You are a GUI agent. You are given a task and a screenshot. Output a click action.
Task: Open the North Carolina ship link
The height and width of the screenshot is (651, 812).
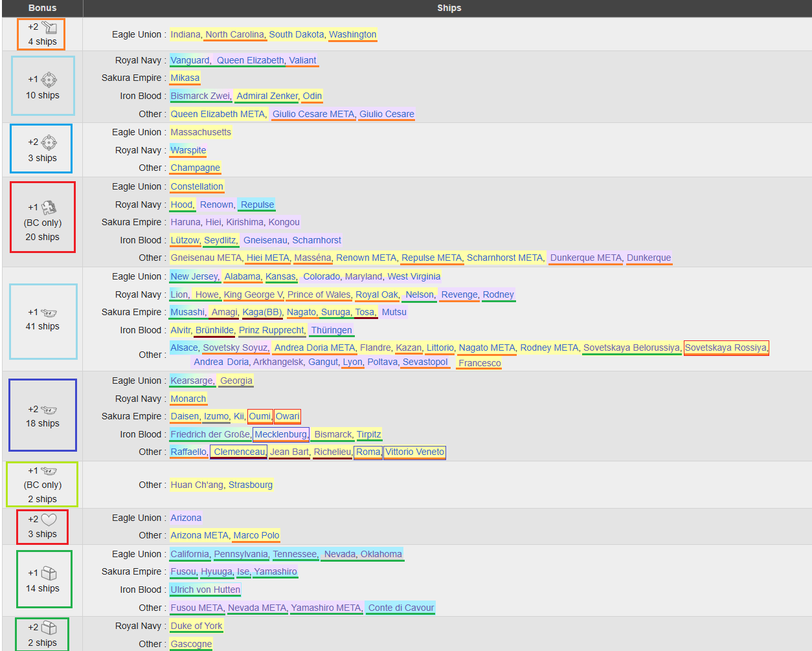coord(235,34)
